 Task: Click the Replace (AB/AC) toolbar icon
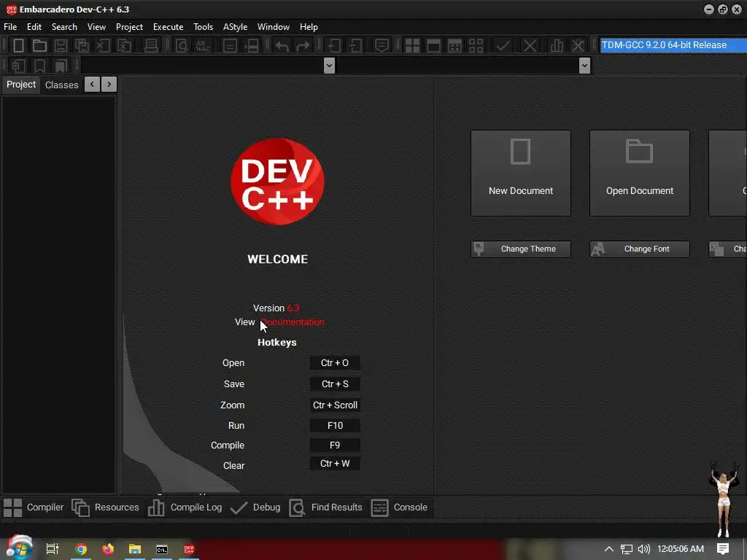click(x=204, y=46)
